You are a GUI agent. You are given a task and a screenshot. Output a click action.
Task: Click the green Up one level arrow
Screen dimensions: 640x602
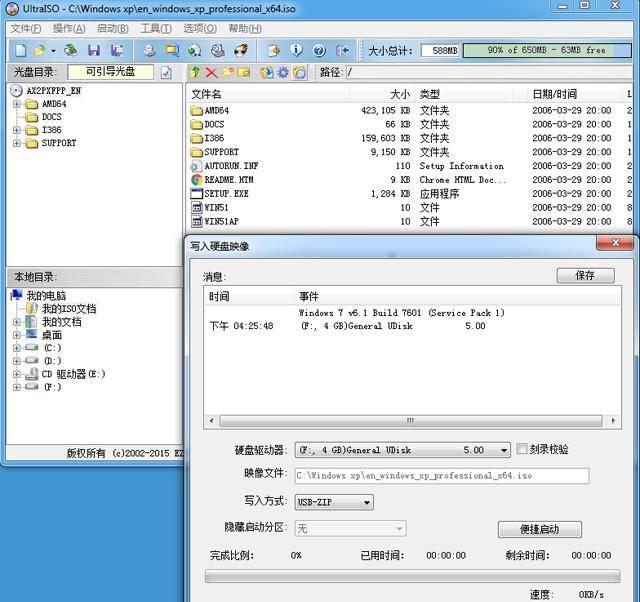pos(196,73)
